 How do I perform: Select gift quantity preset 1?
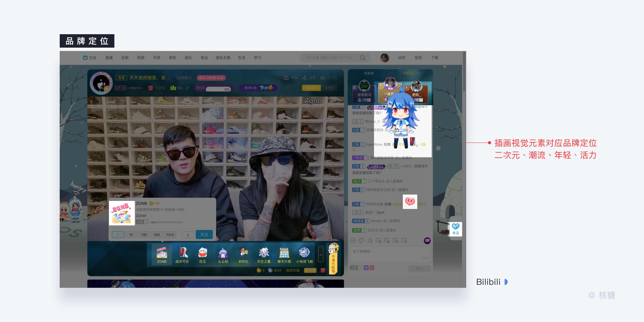pyautogui.click(x=118, y=235)
